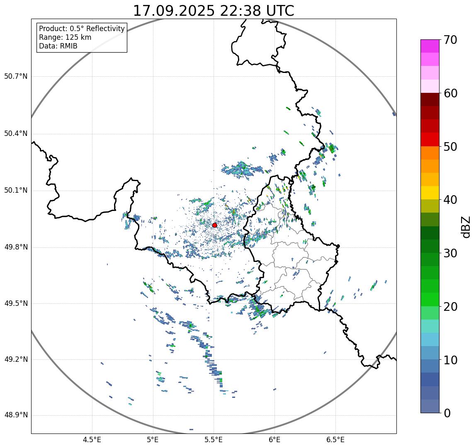Screen dimensions: 476x448
Task: Click the colorbar tick label 10
Action: [450, 360]
